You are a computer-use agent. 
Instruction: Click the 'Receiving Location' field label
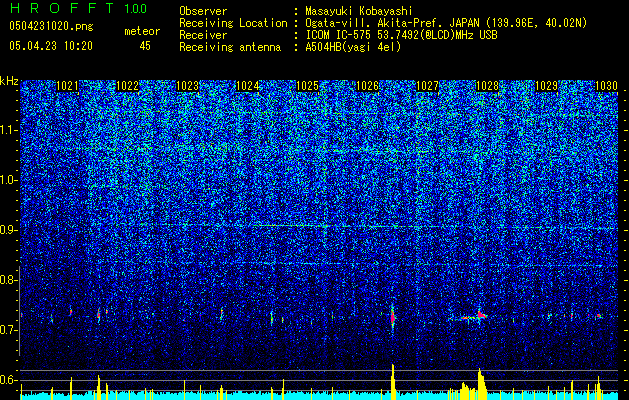click(x=233, y=23)
